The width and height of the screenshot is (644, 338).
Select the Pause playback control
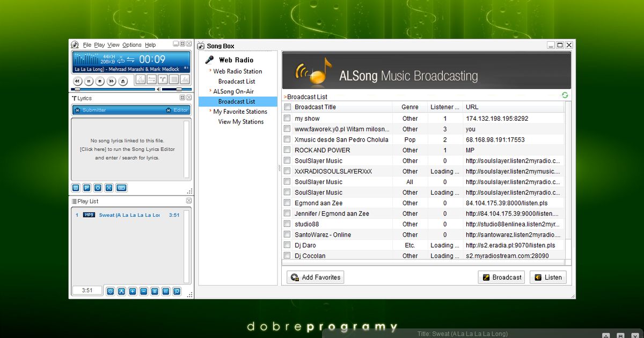click(x=88, y=80)
